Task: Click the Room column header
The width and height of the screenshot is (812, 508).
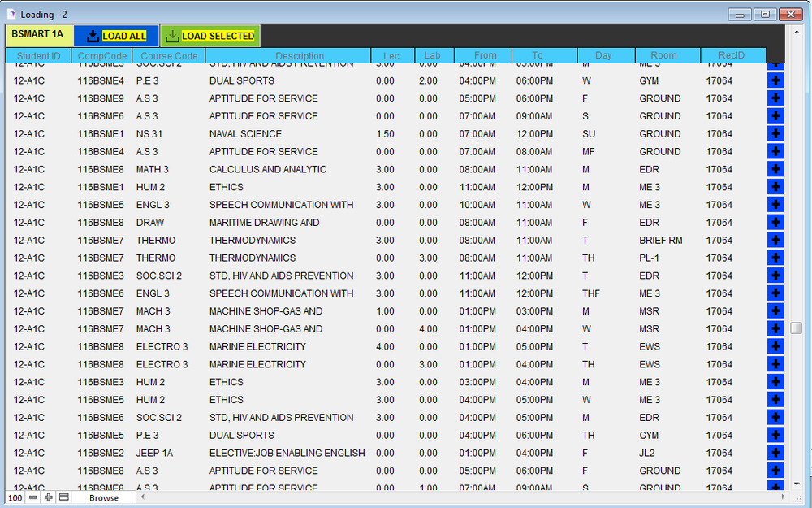Action: (663, 56)
